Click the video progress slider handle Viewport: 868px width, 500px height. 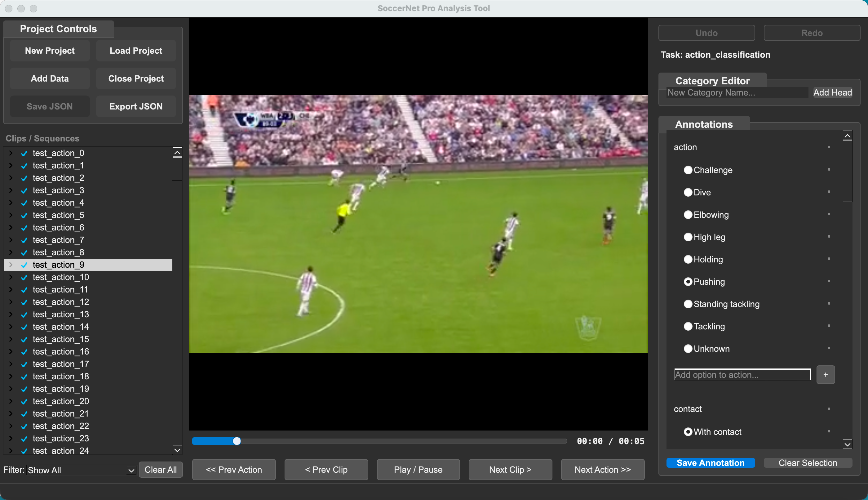237,441
